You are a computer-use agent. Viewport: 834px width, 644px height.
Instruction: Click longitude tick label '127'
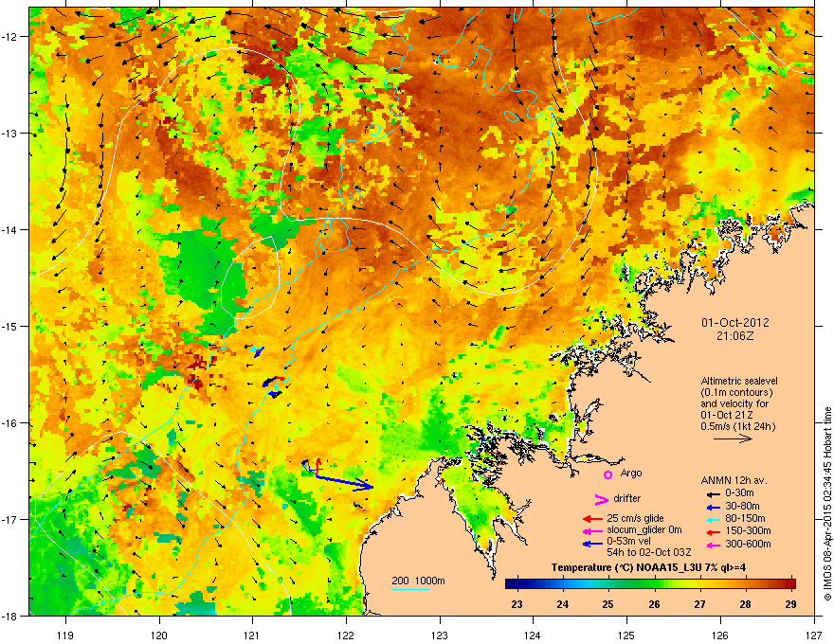click(814, 635)
